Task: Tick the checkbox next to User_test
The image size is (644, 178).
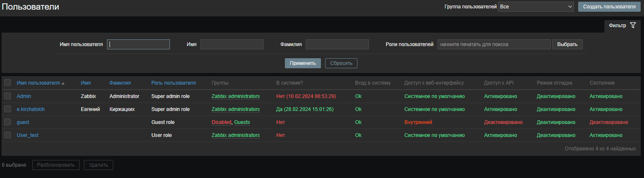Action: pyautogui.click(x=8, y=135)
